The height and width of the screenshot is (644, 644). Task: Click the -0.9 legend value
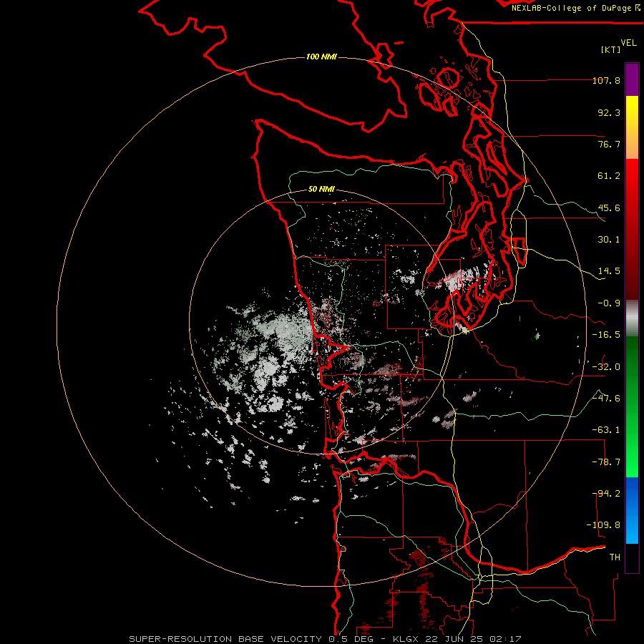pos(609,303)
